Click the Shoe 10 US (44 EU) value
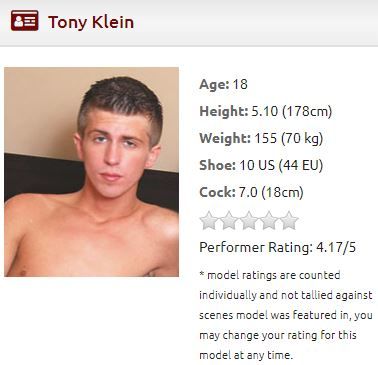Screen dimensions: 378x365 281,165
